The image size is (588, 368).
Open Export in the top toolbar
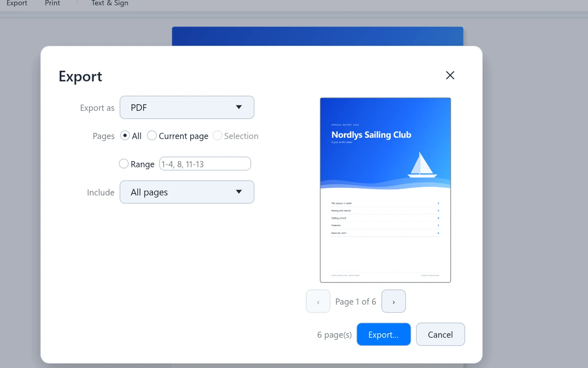tap(17, 3)
